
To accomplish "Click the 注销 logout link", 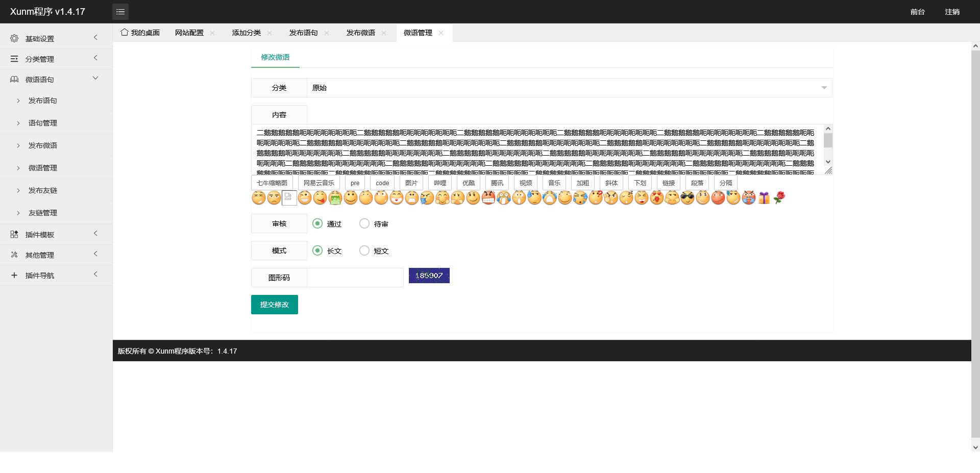I will tap(952, 12).
